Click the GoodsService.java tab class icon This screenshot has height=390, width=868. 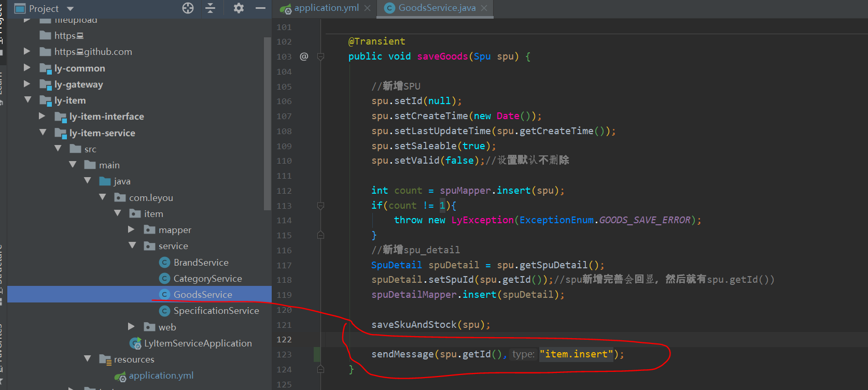pos(390,8)
